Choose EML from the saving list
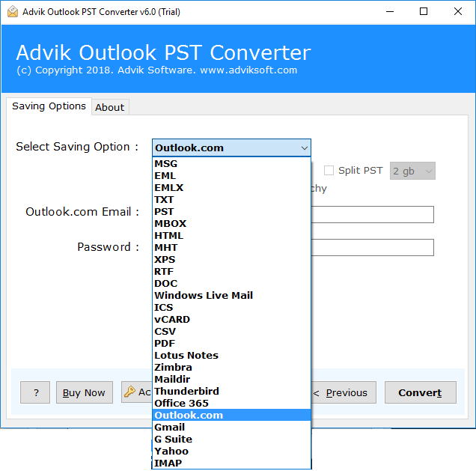 [x=231, y=176]
